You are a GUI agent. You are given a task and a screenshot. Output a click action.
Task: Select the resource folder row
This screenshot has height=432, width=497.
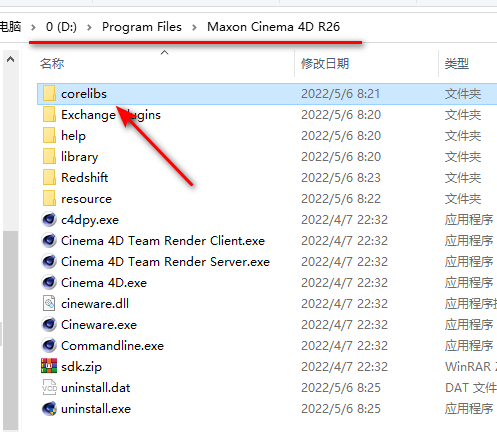click(x=267, y=199)
